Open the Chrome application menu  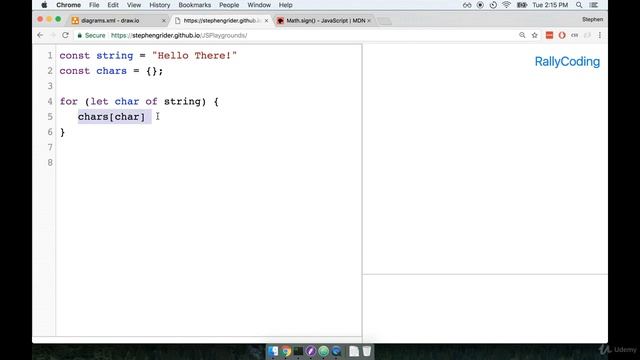click(x=68, y=5)
